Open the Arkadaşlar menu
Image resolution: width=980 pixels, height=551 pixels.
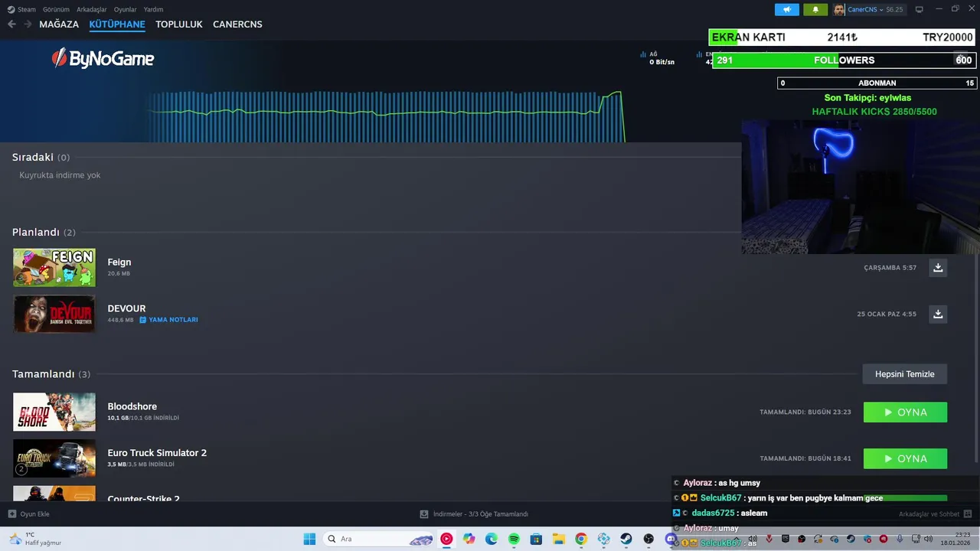[x=92, y=9]
